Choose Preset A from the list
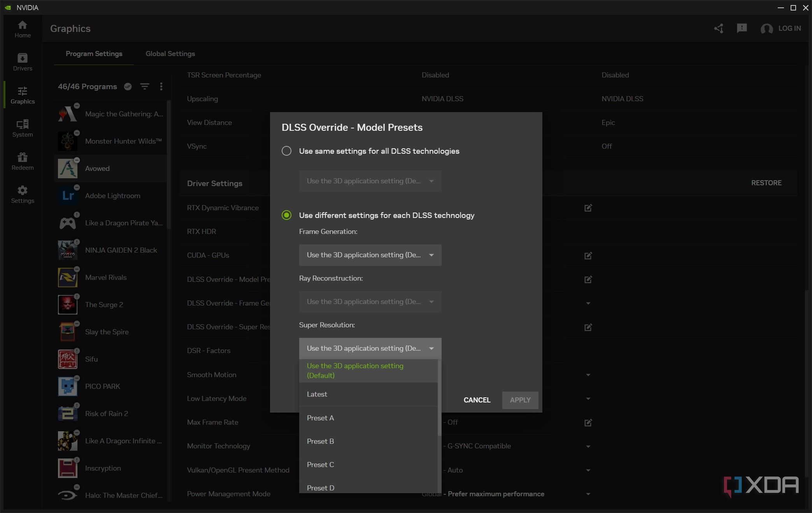Viewport: 812px width, 513px height. (368, 418)
